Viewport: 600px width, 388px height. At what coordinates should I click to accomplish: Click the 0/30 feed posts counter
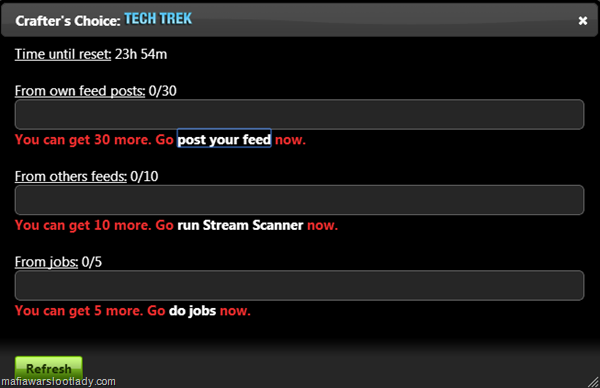pos(163,91)
